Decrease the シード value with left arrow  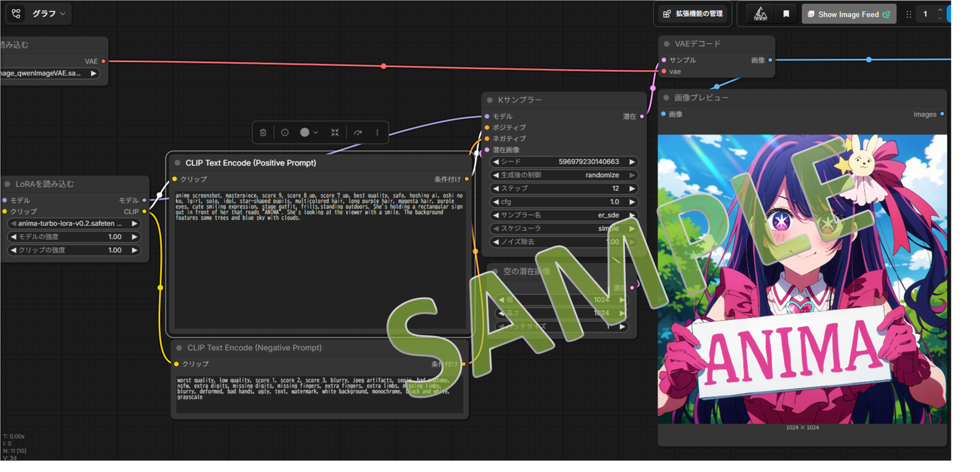pyautogui.click(x=496, y=162)
